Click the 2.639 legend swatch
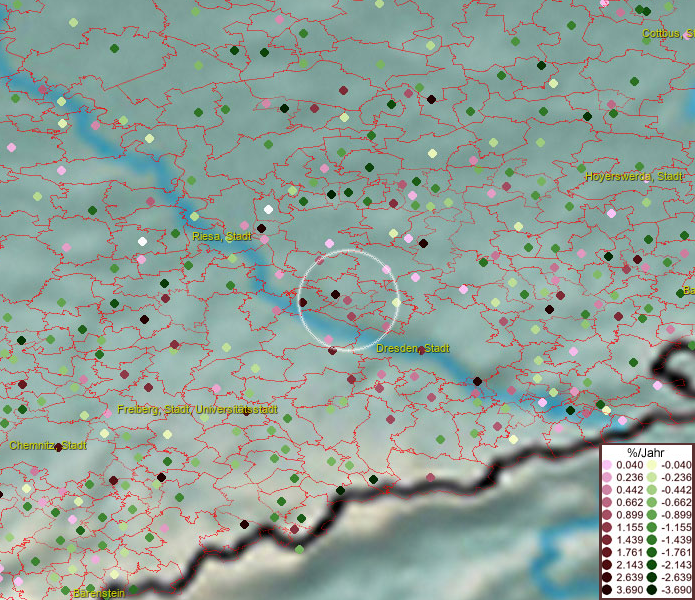Image resolution: width=695 pixels, height=600 pixels. tap(607, 577)
